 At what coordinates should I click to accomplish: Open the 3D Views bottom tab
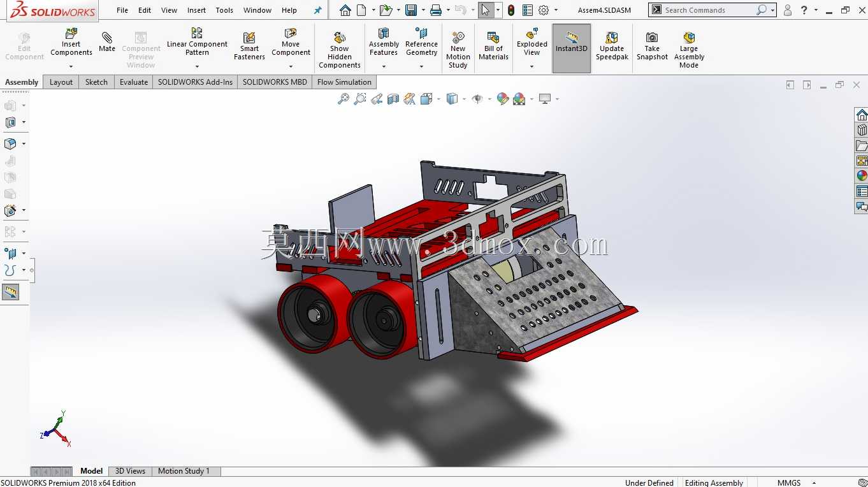tap(130, 471)
